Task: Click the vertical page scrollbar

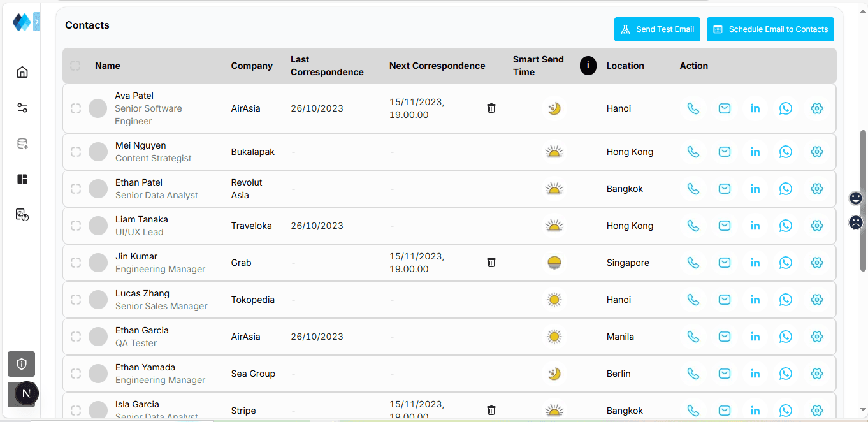Action: 864,201
